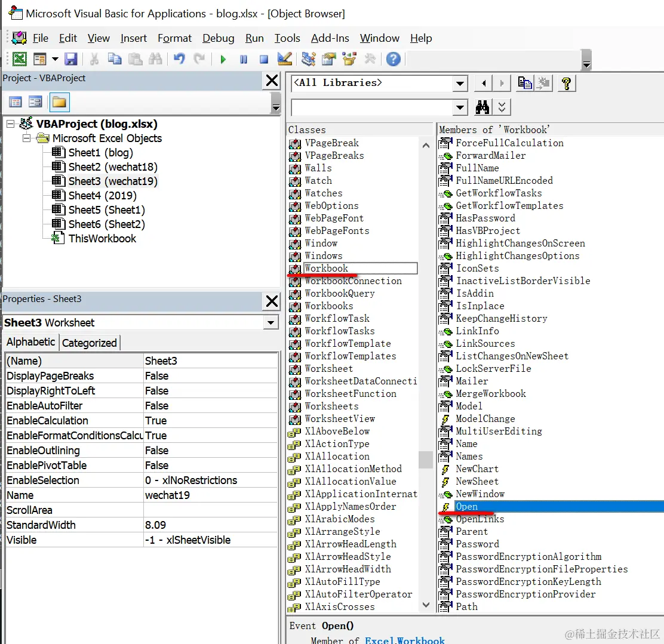Click the Paste clipboard icon

(x=135, y=59)
